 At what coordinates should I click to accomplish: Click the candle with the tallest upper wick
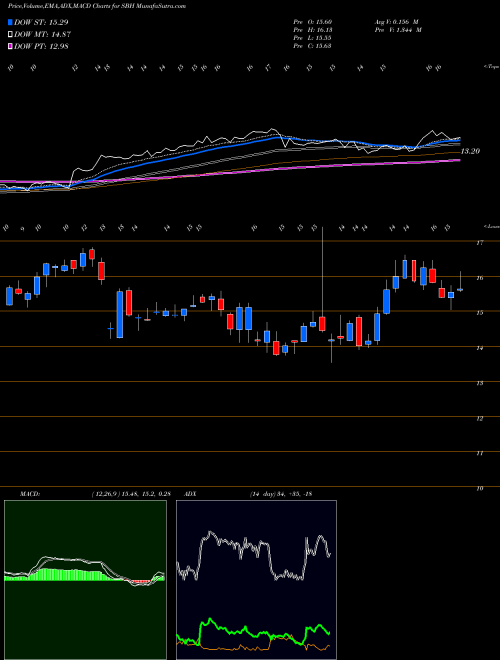(x=322, y=324)
